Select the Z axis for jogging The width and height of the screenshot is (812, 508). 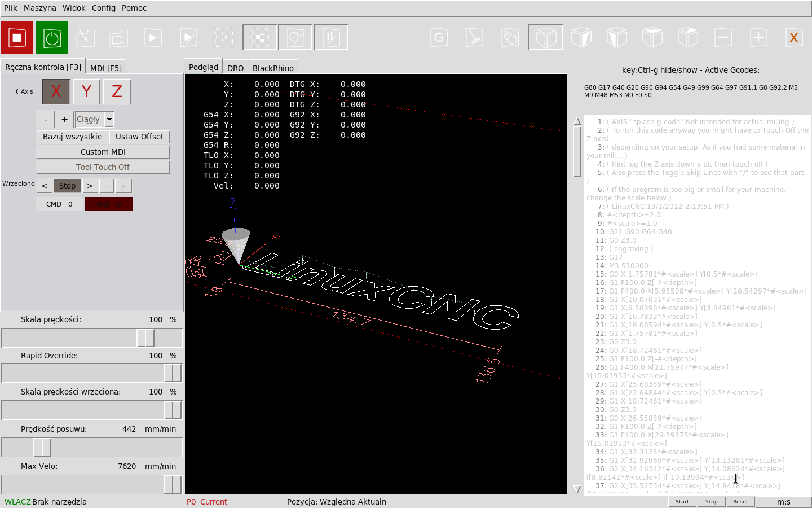coord(117,91)
